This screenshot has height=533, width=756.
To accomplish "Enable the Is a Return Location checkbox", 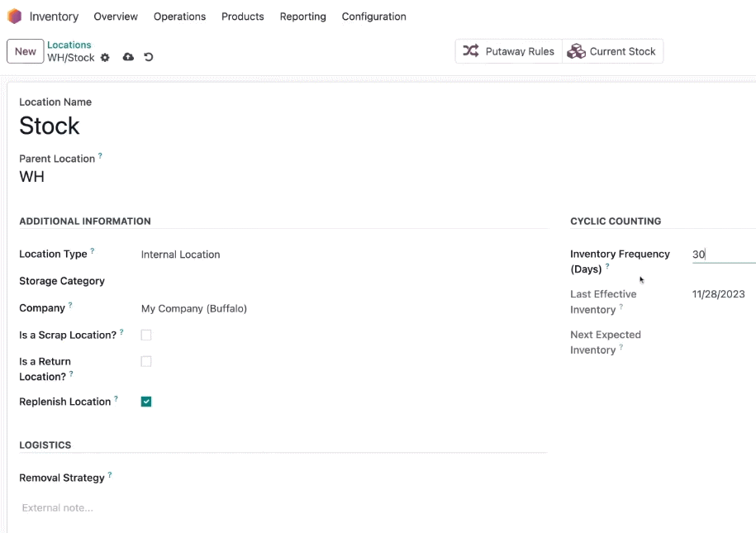I will [x=146, y=361].
